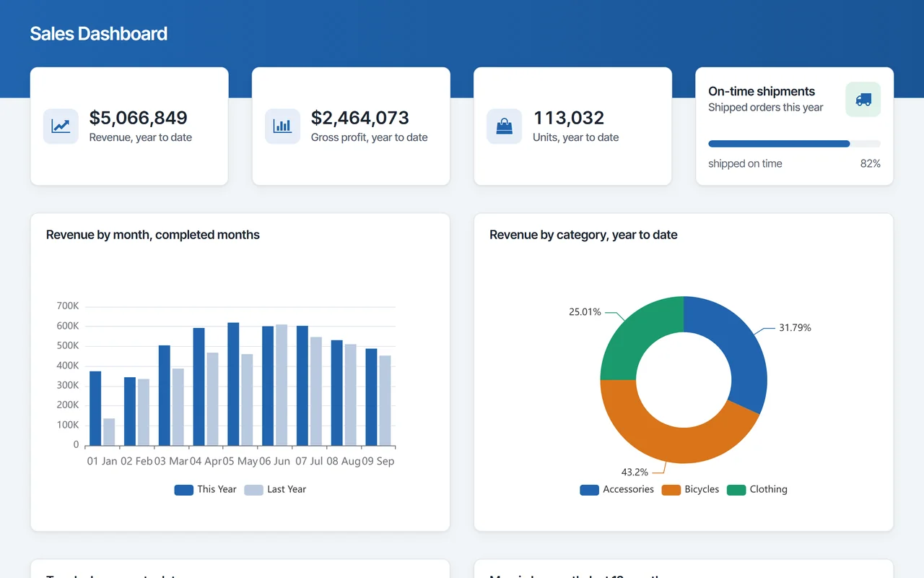Click the "$5,066,849" revenue value
This screenshot has height=578, width=924.
(x=139, y=118)
